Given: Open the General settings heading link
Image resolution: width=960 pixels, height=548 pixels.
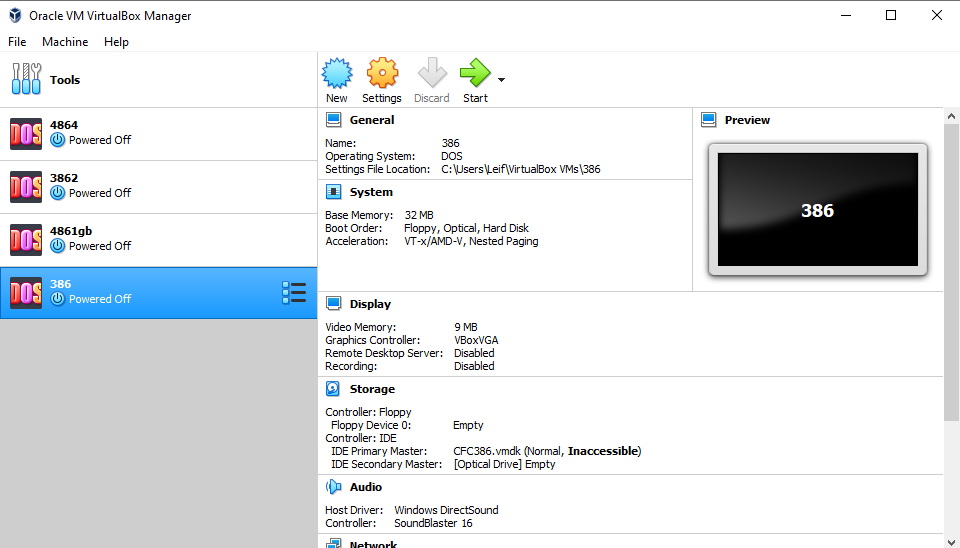Looking at the screenshot, I should click(x=372, y=120).
